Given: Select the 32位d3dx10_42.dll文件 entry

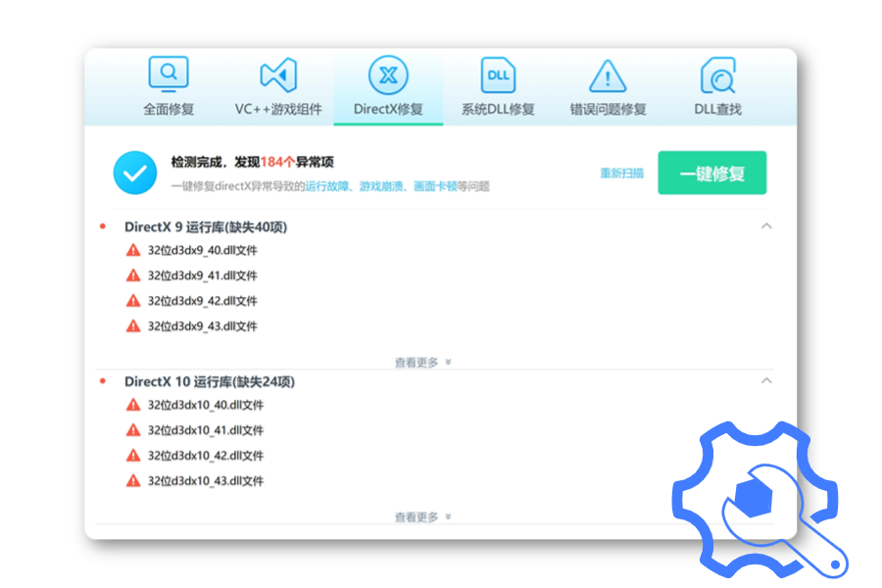Looking at the screenshot, I should click(x=206, y=456).
